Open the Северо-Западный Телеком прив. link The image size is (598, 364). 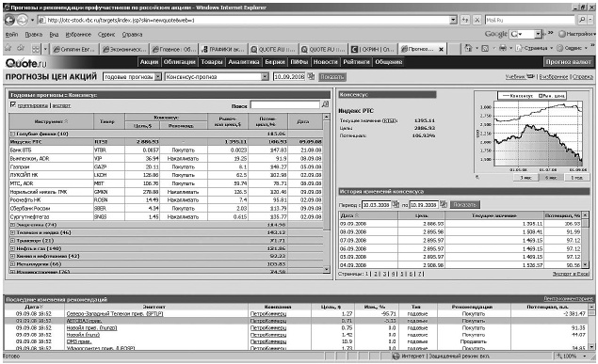pyautogui.click(x=115, y=314)
